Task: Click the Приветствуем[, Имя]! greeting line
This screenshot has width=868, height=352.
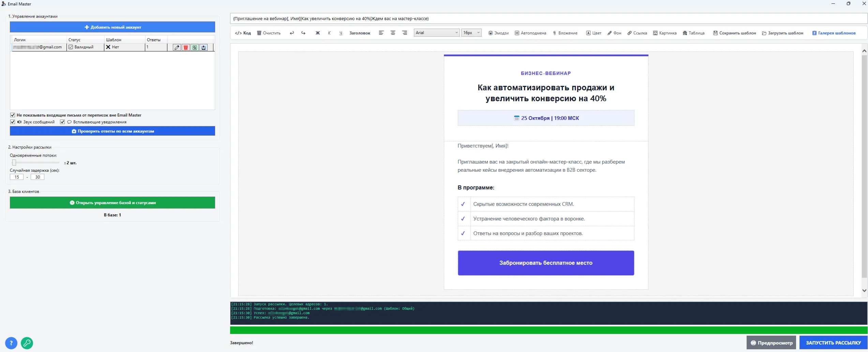Action: (483, 146)
